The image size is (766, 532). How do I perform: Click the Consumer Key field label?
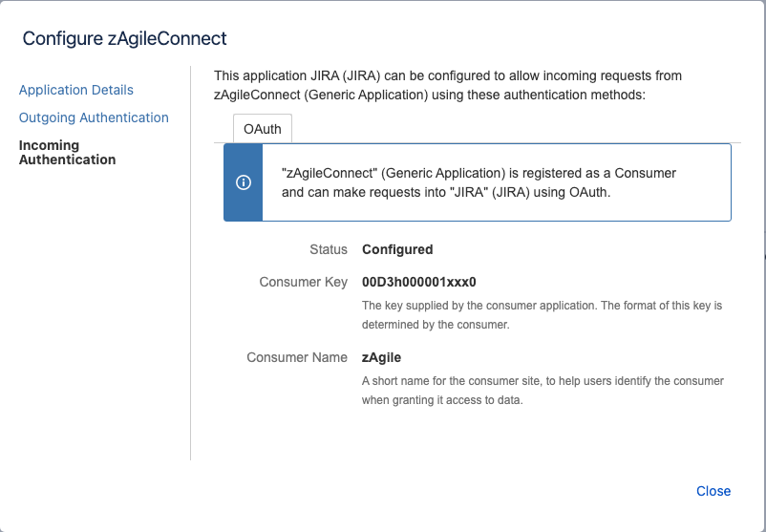[x=303, y=283]
